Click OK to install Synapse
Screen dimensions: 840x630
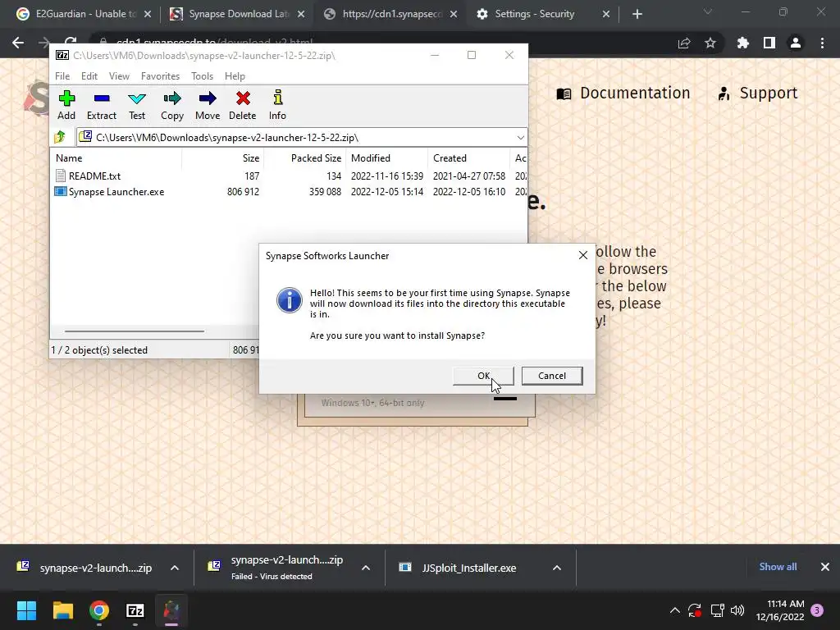coord(483,376)
